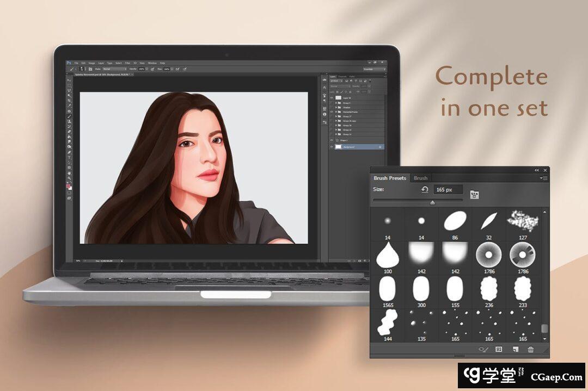Click the brush Size slider handle
The height and width of the screenshot is (391, 588).
(x=433, y=202)
